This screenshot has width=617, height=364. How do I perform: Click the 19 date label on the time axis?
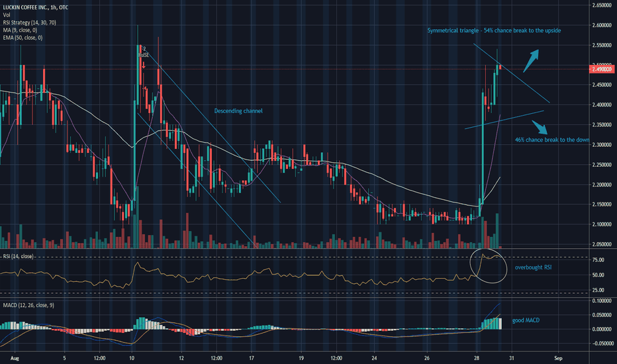pos(301,359)
